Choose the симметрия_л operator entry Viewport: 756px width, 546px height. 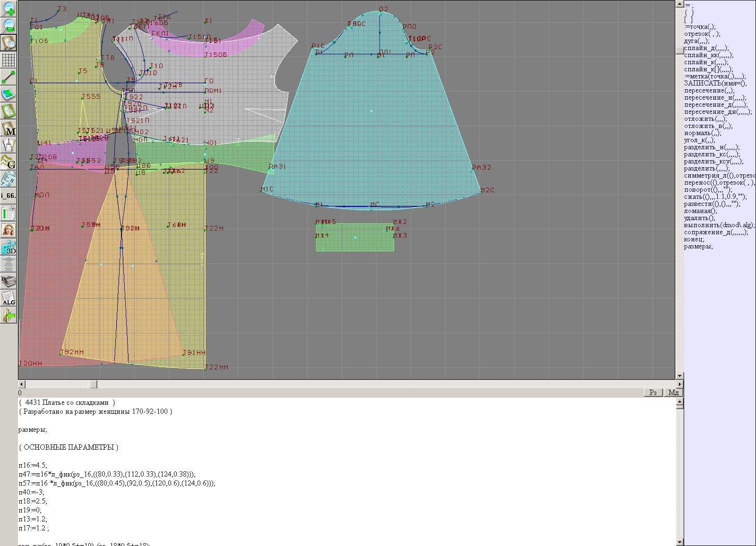click(718, 176)
